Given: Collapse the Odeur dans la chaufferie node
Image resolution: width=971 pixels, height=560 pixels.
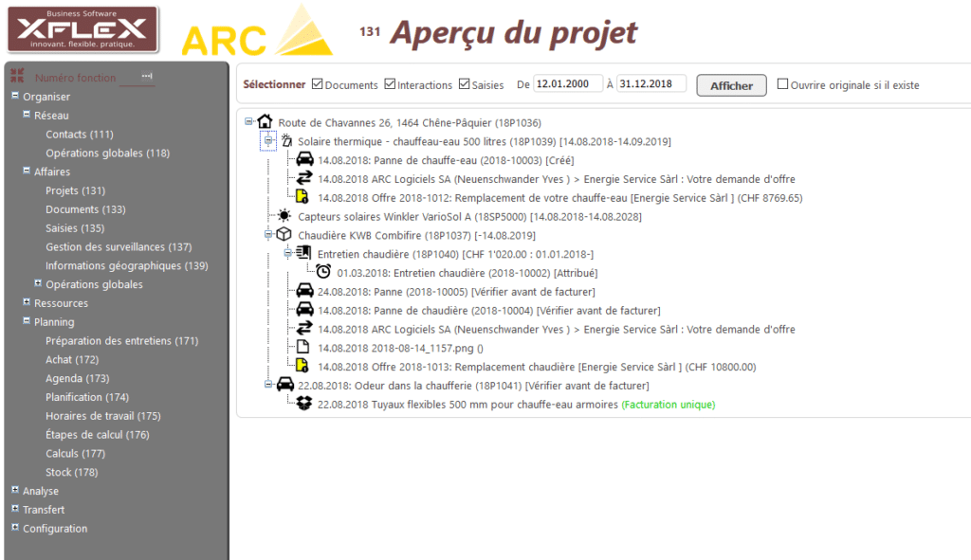Looking at the screenshot, I should (x=268, y=385).
